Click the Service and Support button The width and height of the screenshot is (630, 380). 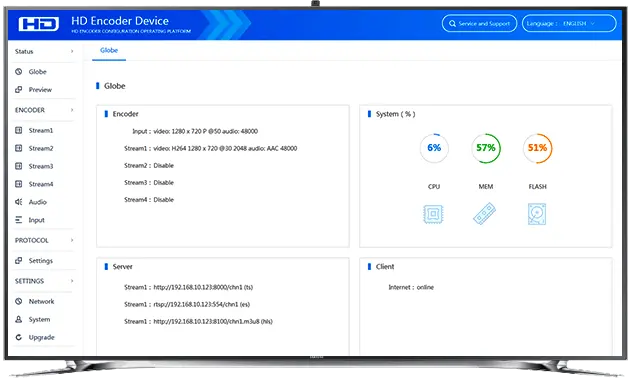click(479, 23)
